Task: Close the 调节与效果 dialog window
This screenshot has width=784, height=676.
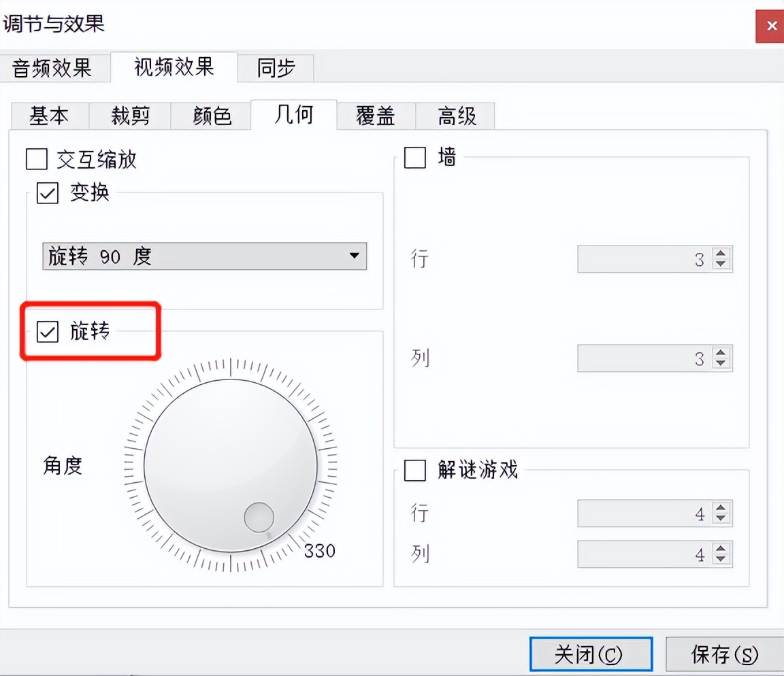Action: [770, 27]
